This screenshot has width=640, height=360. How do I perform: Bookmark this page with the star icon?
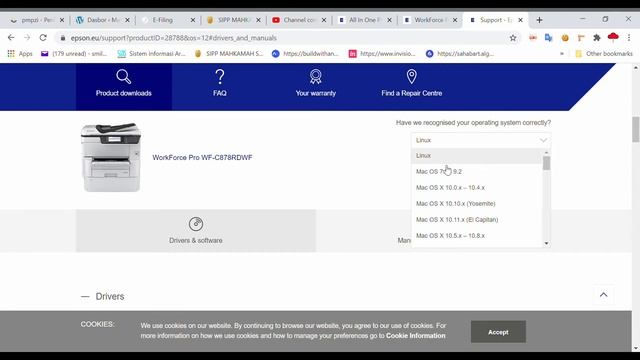(513, 38)
